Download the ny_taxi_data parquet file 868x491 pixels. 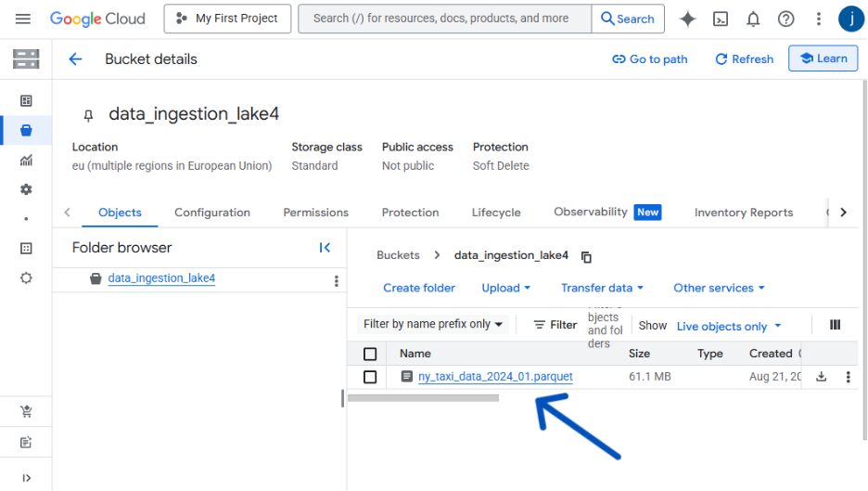[821, 377]
